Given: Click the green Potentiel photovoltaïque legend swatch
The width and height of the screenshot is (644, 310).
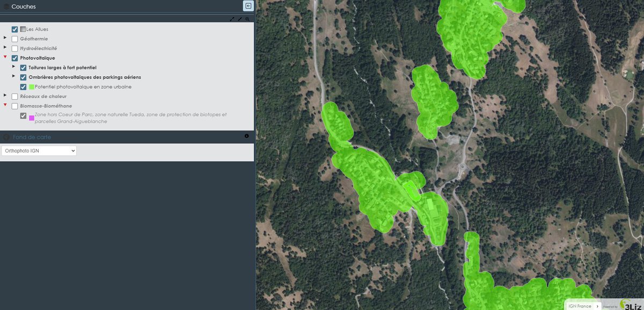Looking at the screenshot, I should pyautogui.click(x=32, y=86).
